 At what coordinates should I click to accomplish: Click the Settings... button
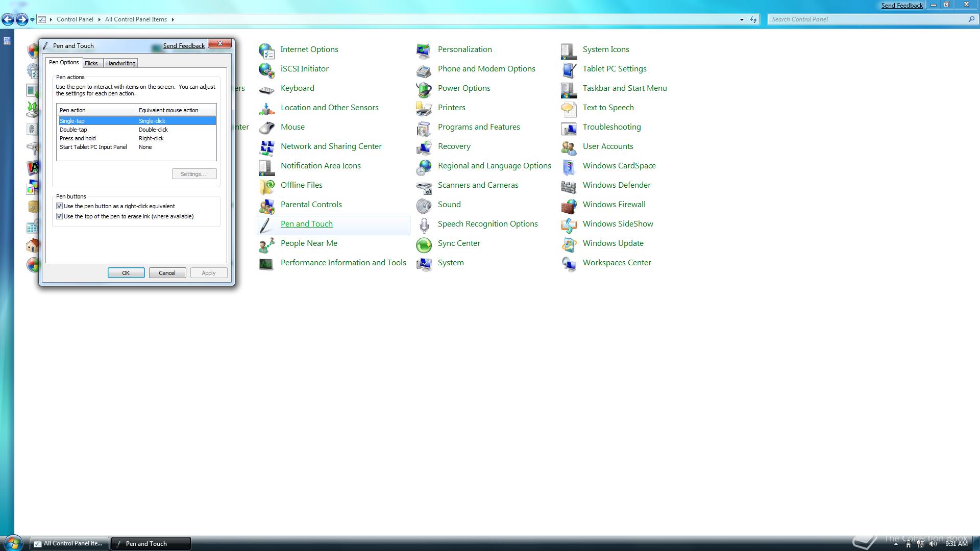coord(194,174)
